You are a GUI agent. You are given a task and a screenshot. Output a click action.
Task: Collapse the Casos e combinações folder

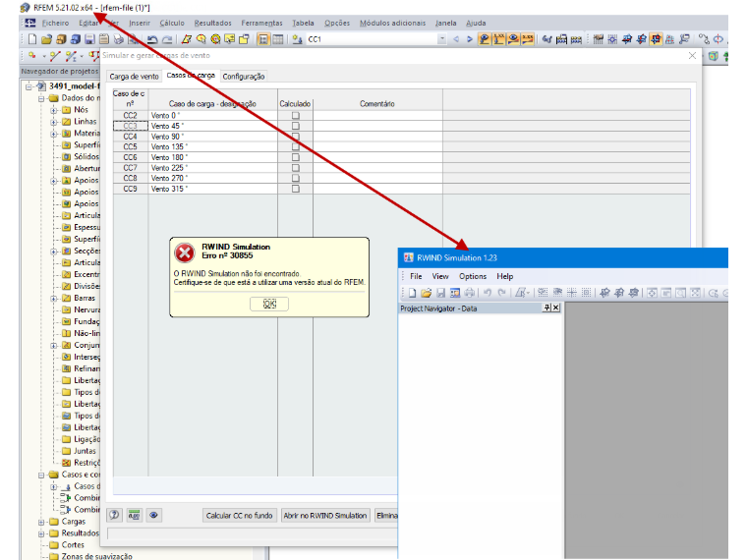tap(41, 475)
